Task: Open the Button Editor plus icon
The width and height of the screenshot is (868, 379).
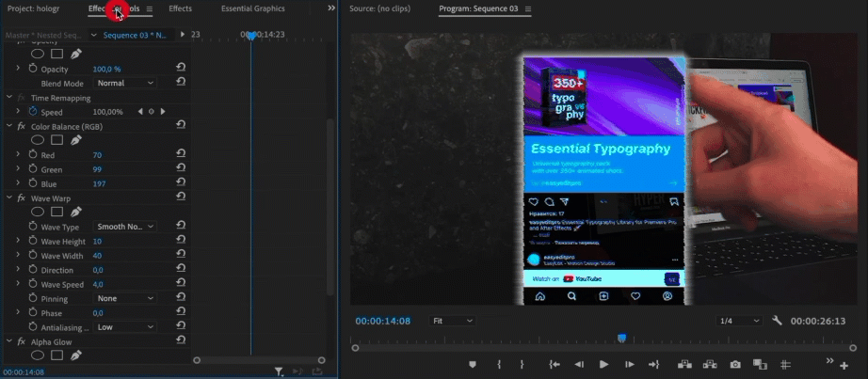Action: tap(844, 366)
